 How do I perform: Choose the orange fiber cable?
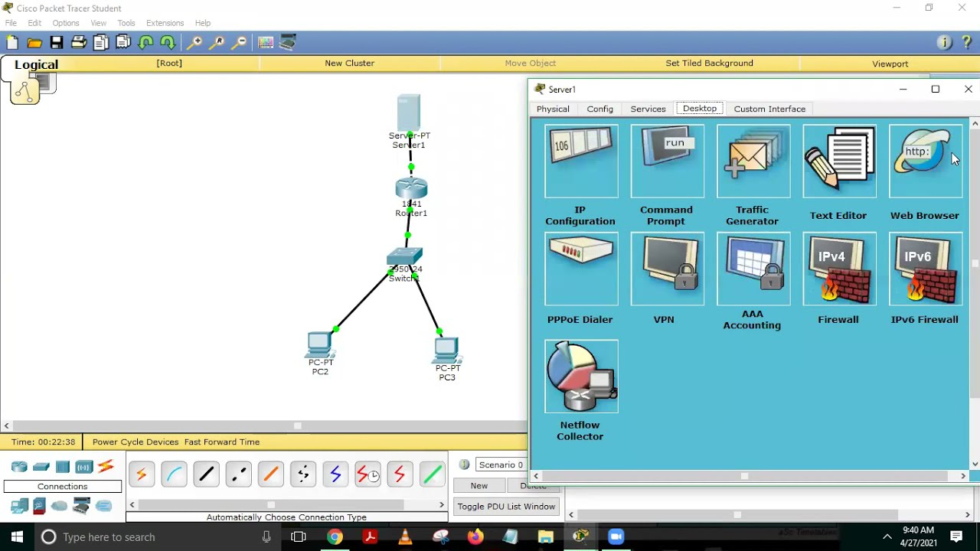pyautogui.click(x=270, y=475)
